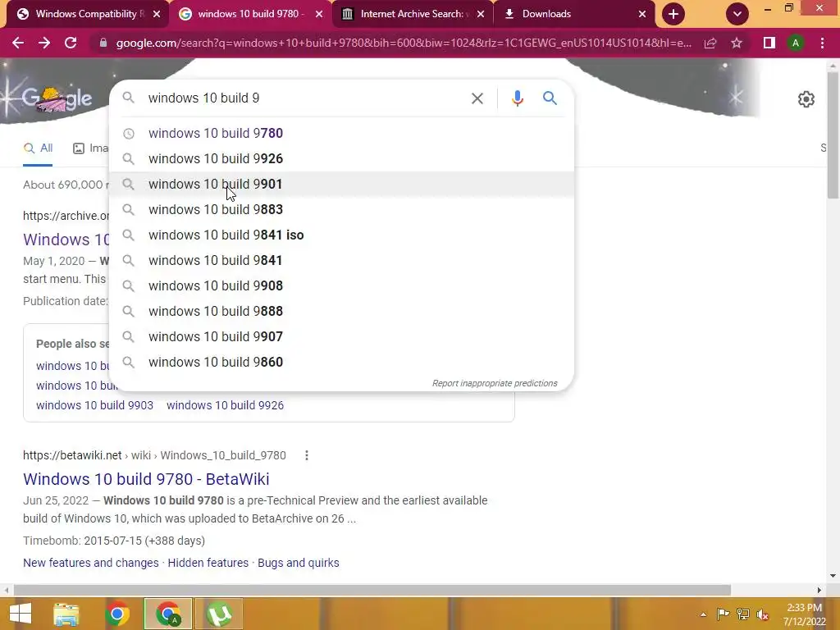This screenshot has height=630, width=840.
Task: Click Report inappropriate predictions
Action: pos(495,384)
